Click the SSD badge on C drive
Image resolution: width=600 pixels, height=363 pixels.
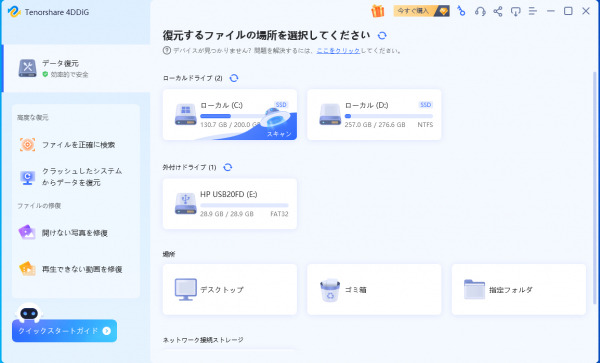pyautogui.click(x=281, y=105)
